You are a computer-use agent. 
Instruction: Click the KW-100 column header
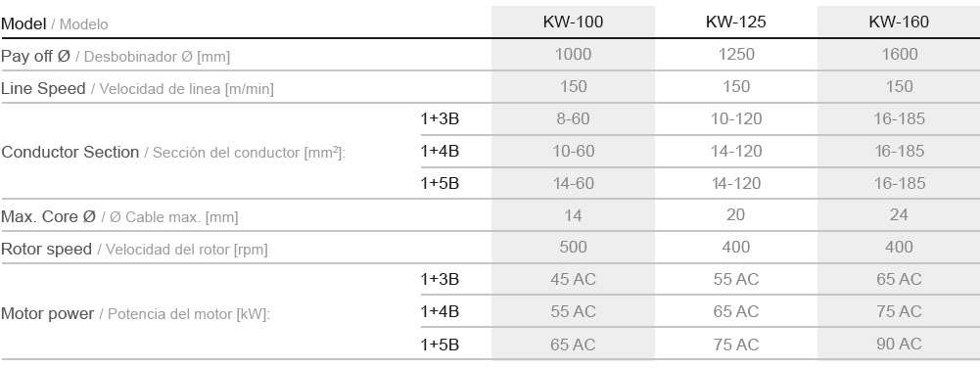[x=573, y=22]
